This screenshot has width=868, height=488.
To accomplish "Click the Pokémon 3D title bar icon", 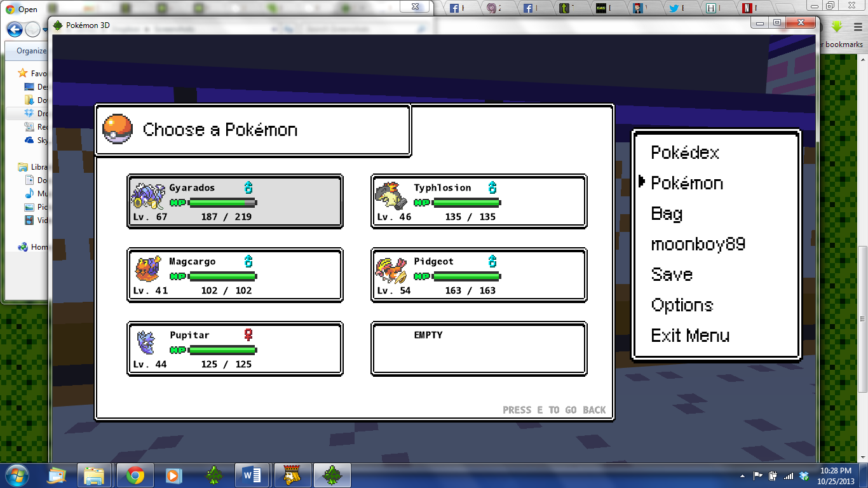I will [x=58, y=25].
